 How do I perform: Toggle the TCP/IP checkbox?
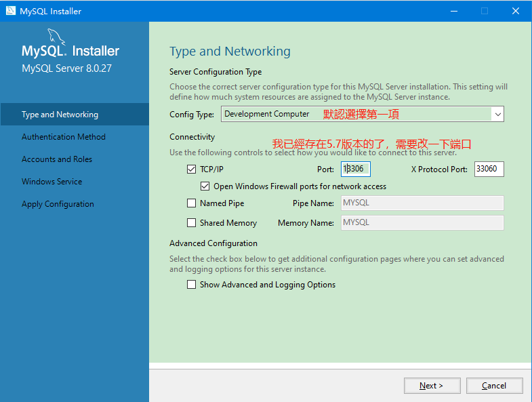191,169
